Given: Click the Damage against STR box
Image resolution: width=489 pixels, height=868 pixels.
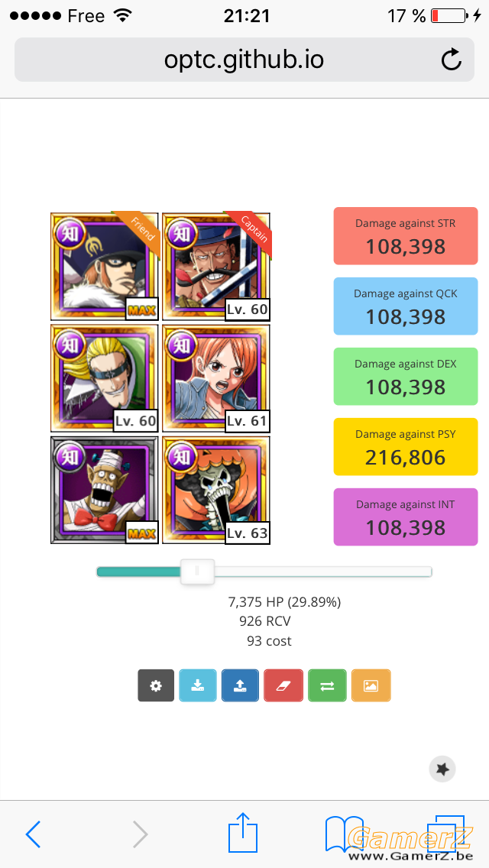Looking at the screenshot, I should 406,236.
